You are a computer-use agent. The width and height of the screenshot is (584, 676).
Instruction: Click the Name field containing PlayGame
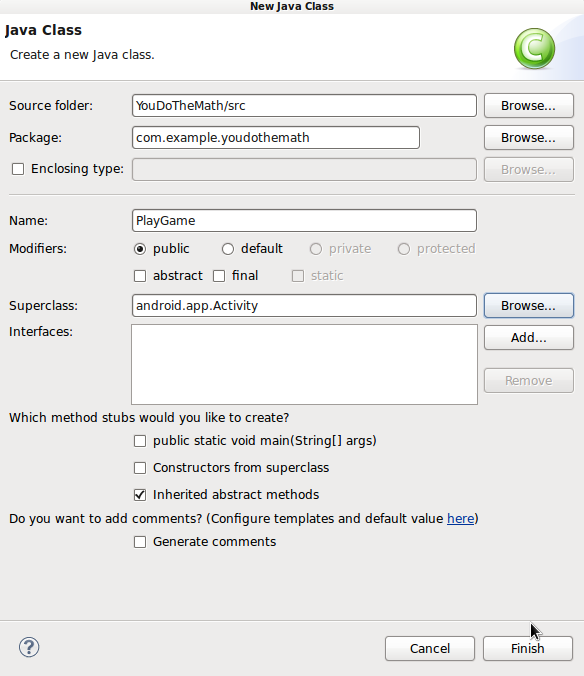[x=304, y=221]
